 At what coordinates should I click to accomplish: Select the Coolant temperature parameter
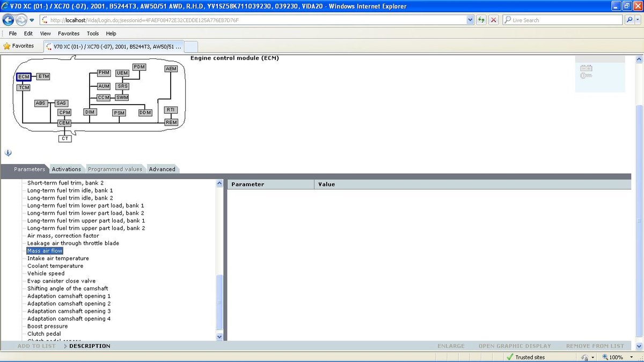point(55,265)
